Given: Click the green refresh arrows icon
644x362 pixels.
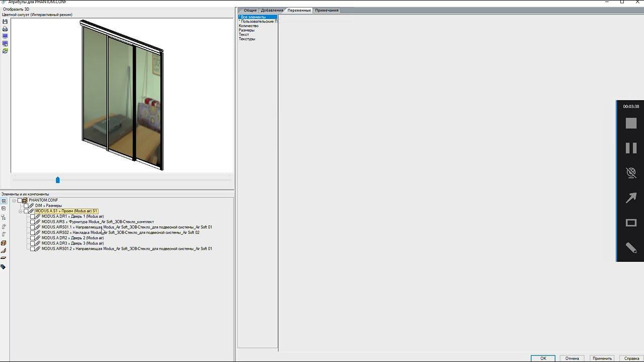Looking at the screenshot, I should [5, 51].
